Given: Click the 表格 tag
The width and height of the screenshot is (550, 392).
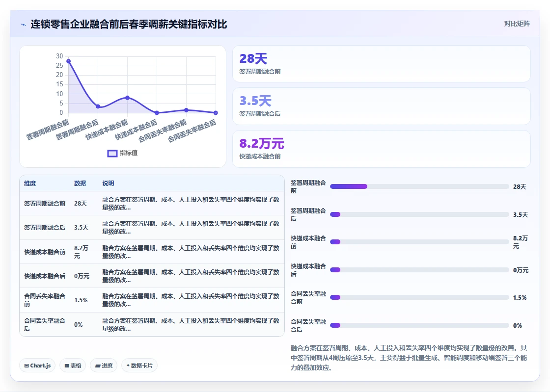Looking at the screenshot, I should click(x=73, y=366).
